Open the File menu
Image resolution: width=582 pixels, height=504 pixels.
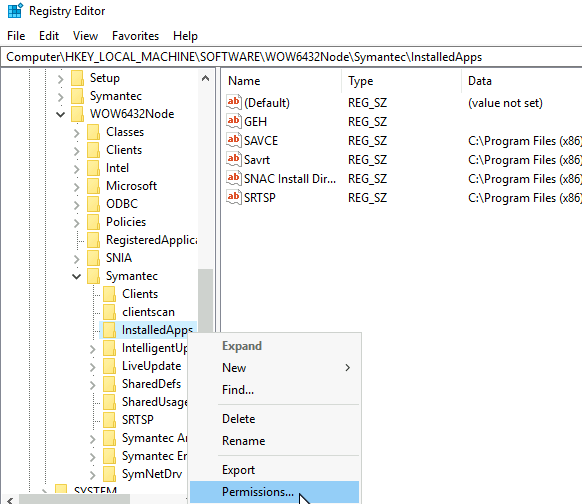[x=16, y=36]
